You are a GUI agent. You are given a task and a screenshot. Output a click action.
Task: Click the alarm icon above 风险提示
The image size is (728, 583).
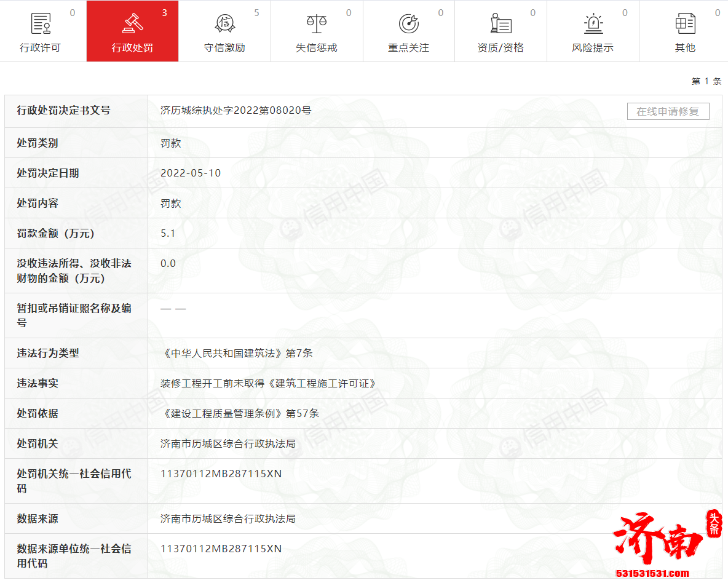[x=593, y=21]
